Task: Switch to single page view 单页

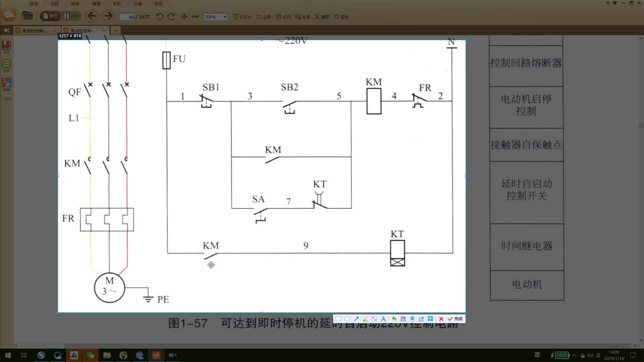Action: coord(50,16)
